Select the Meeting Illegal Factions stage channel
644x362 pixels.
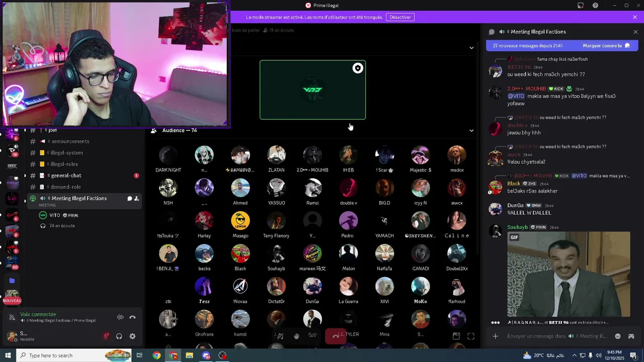84,201
